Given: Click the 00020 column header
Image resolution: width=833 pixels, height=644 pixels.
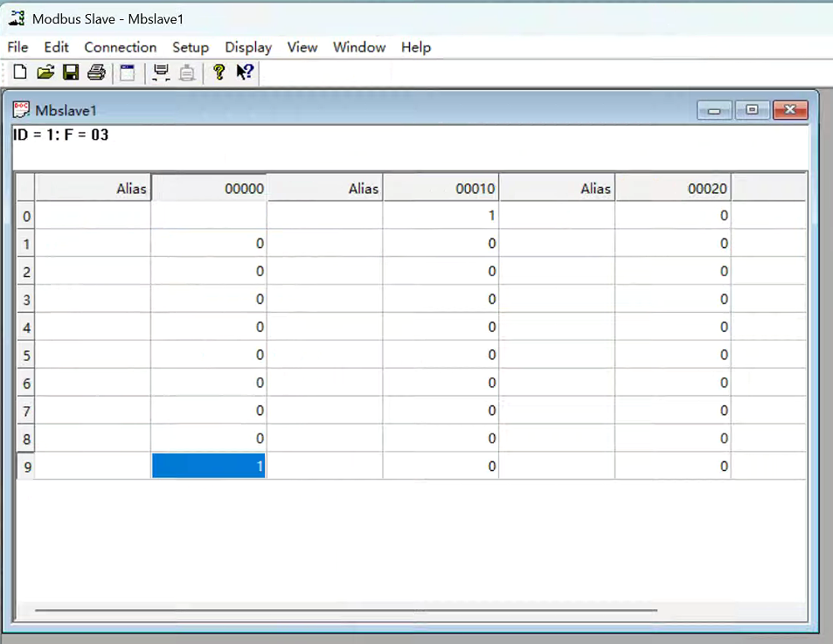Looking at the screenshot, I should 673,188.
